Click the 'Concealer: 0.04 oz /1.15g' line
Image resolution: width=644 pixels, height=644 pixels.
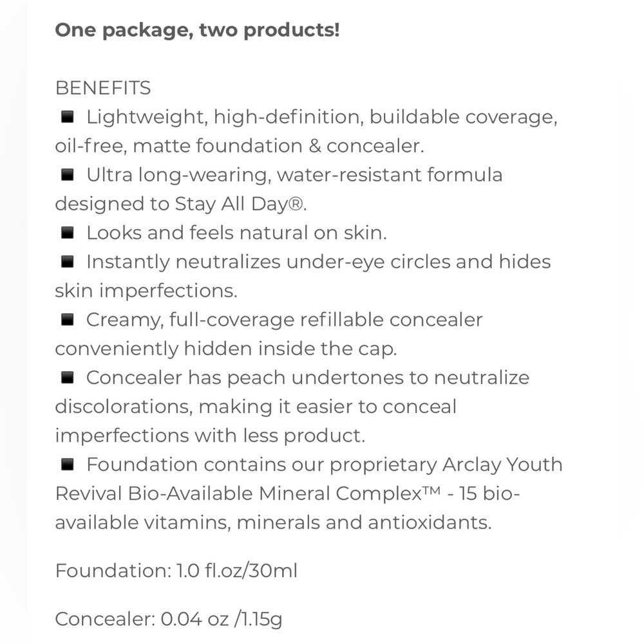click(169, 620)
